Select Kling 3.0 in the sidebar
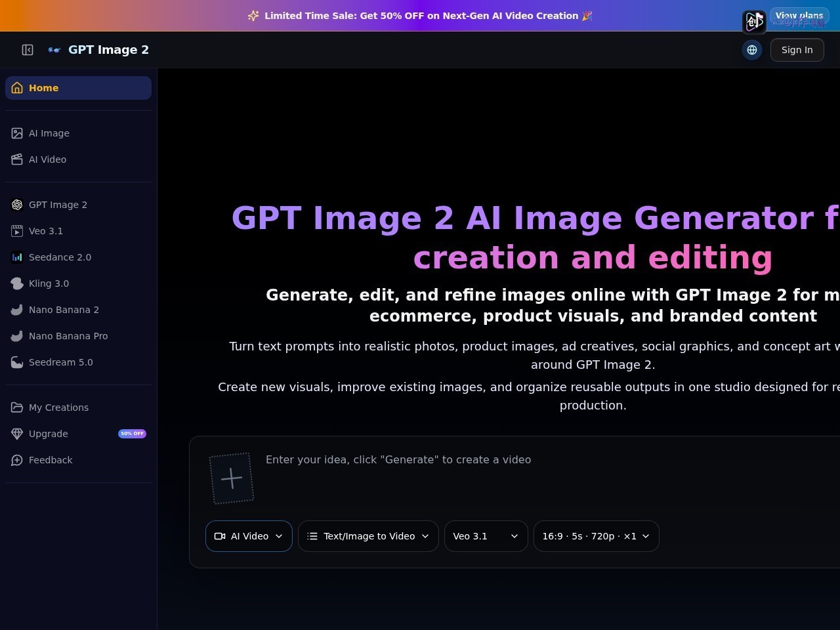The width and height of the screenshot is (840, 630). (78, 283)
